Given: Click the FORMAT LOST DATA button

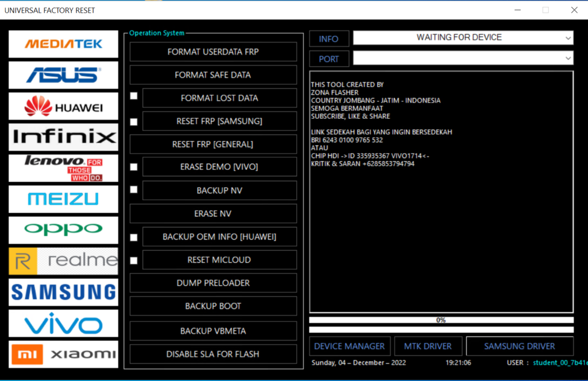Looking at the screenshot, I should point(219,98).
